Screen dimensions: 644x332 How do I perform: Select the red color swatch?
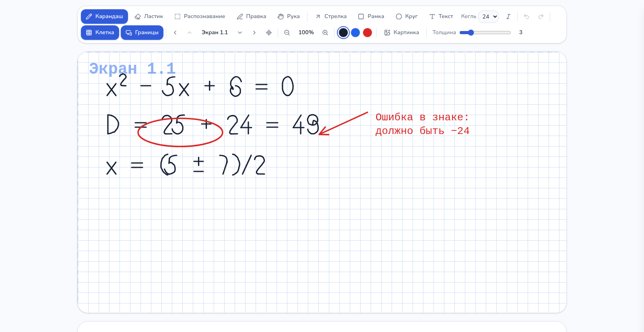click(x=367, y=33)
